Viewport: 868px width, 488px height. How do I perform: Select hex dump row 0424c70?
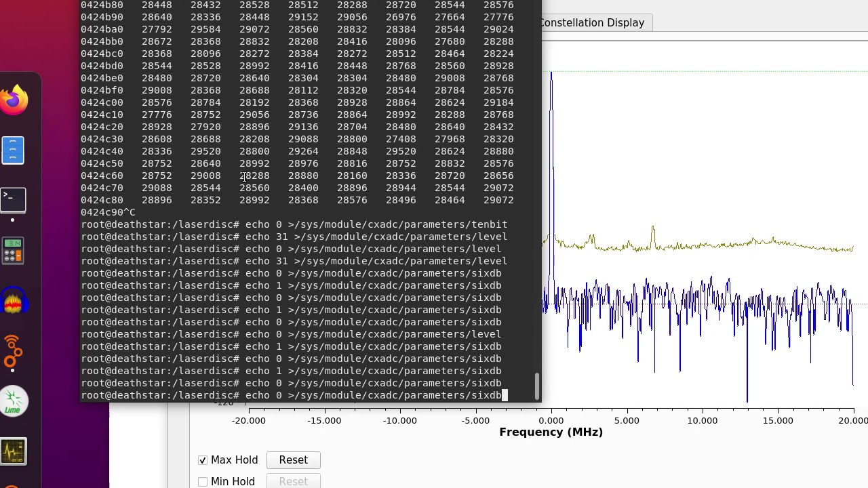(297, 188)
